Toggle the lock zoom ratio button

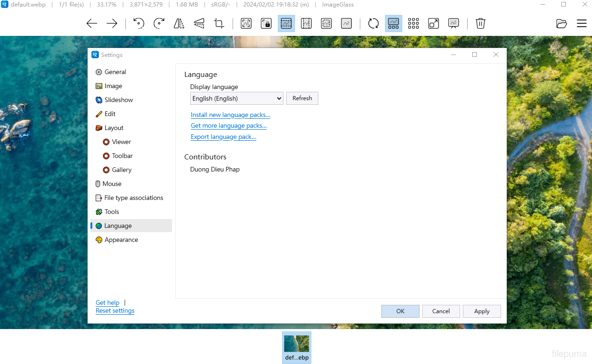(266, 23)
